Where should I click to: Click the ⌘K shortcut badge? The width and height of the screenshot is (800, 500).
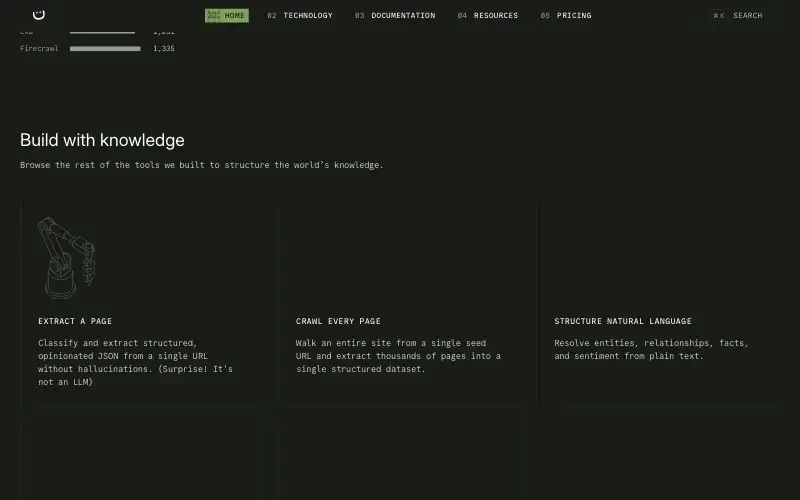(718, 16)
